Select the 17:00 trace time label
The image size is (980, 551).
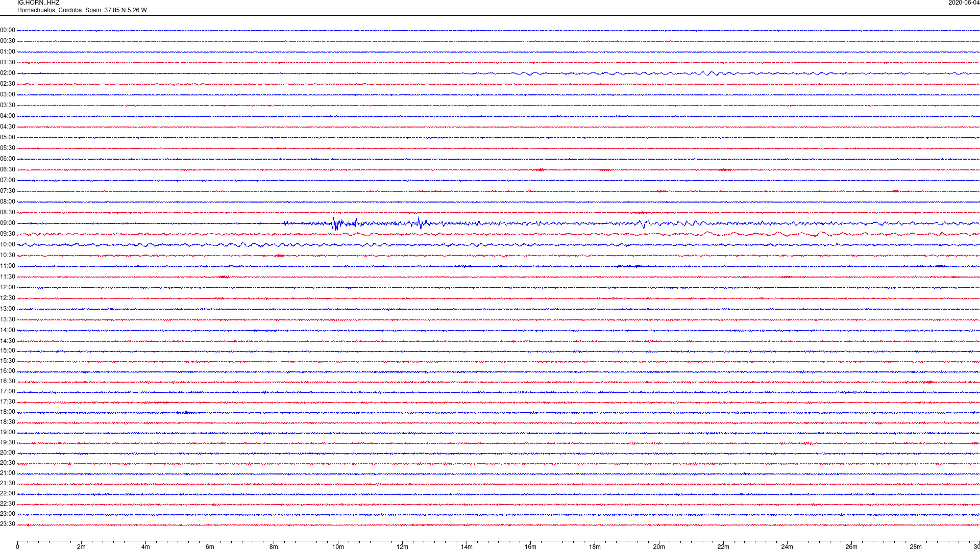point(8,391)
